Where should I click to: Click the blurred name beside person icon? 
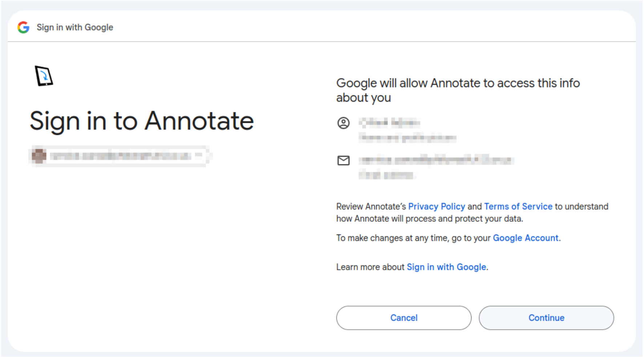[389, 123]
